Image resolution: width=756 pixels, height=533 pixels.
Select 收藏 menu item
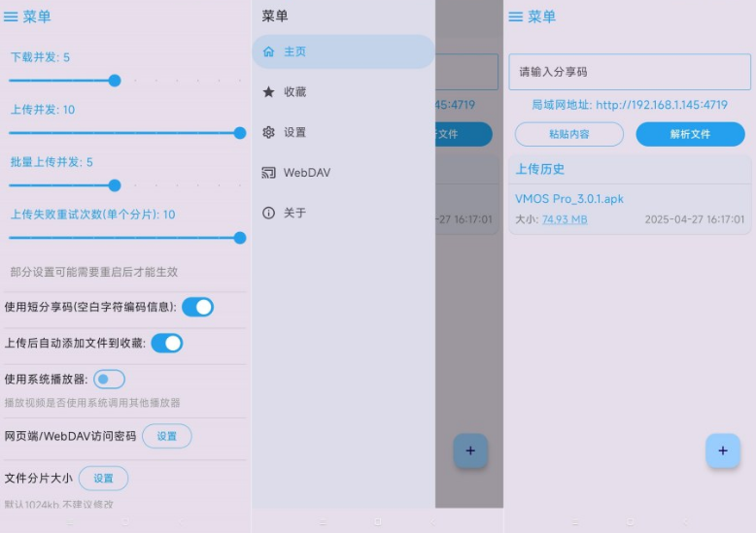[343, 91]
